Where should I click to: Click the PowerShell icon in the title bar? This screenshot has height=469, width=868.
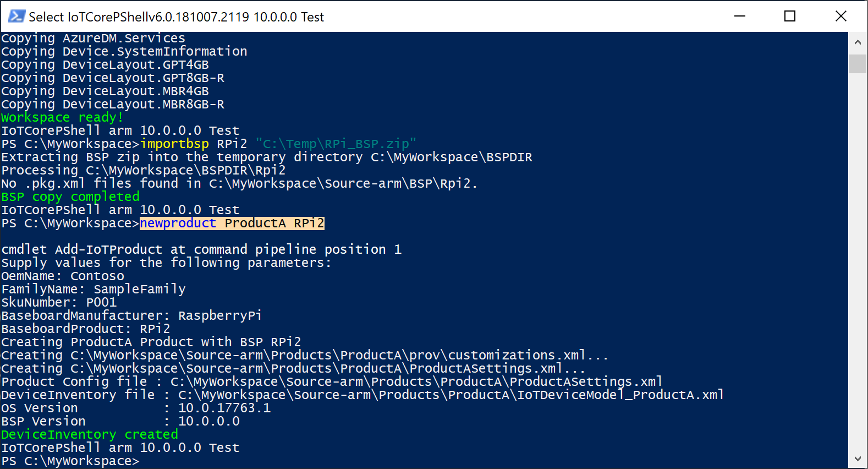pyautogui.click(x=17, y=16)
